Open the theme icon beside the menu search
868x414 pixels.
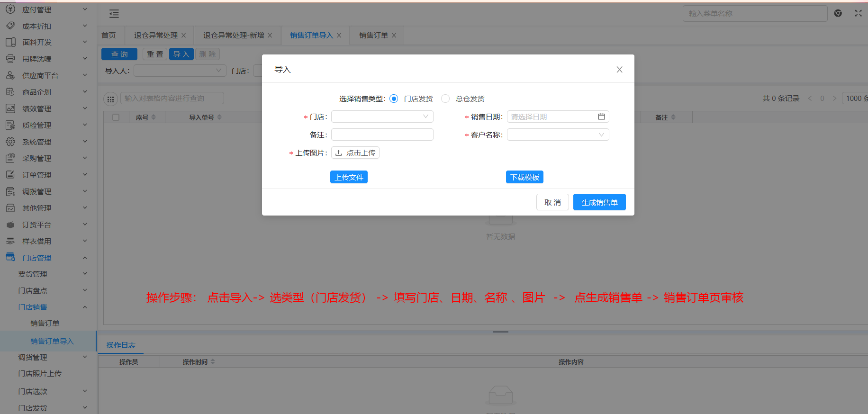(838, 13)
